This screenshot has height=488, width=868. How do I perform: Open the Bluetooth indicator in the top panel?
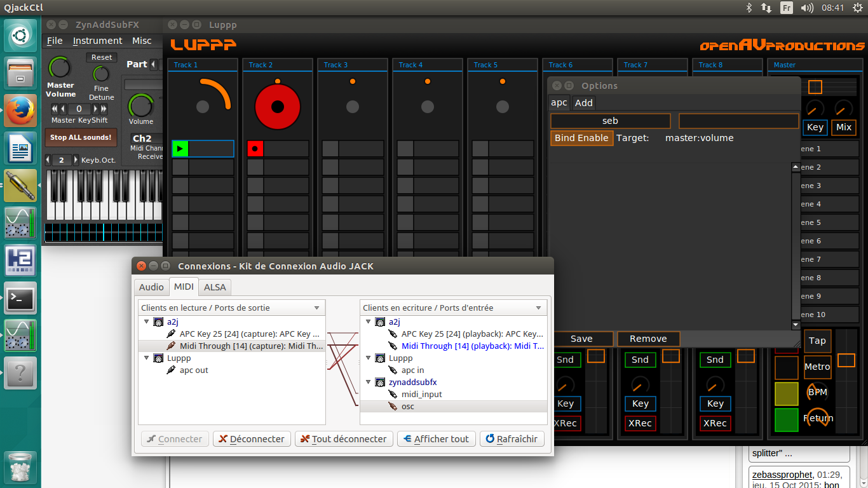pos(749,8)
